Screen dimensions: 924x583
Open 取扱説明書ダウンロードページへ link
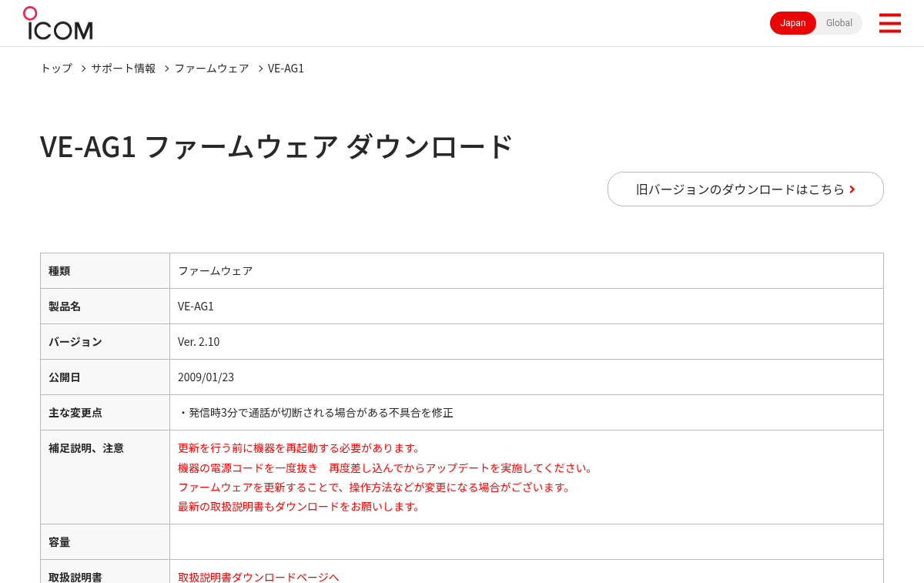click(259, 577)
